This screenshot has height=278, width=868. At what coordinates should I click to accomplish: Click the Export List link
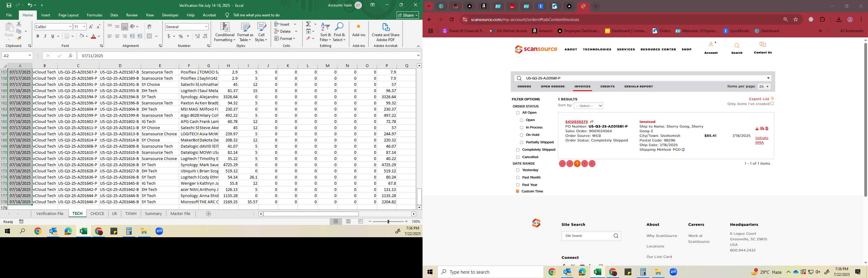coord(759,99)
